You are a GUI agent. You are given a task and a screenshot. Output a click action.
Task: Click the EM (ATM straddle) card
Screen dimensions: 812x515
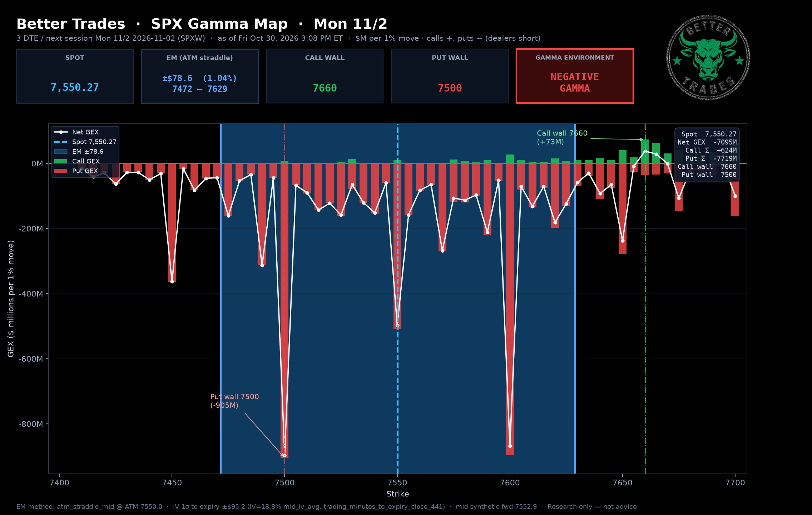200,76
